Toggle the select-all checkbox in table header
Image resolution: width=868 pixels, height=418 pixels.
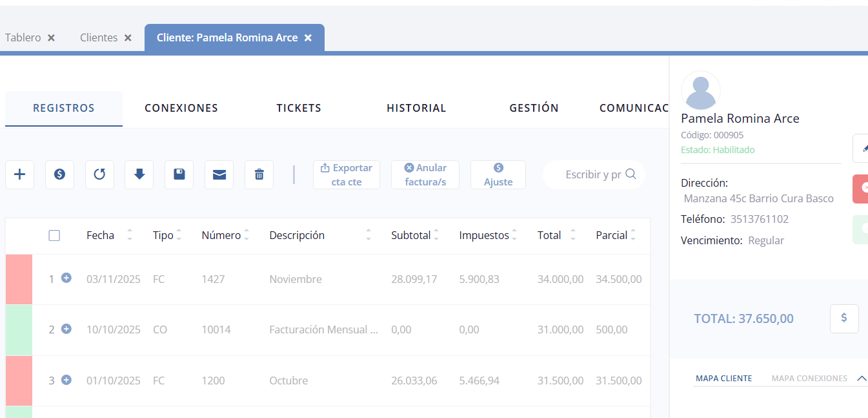point(54,236)
